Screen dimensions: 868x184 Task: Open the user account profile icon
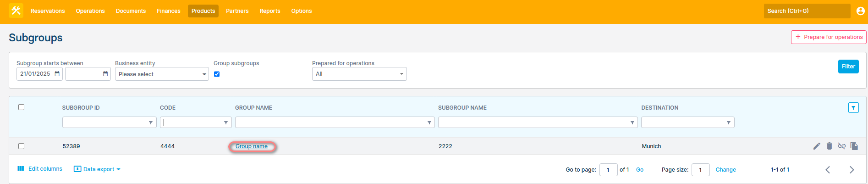860,11
